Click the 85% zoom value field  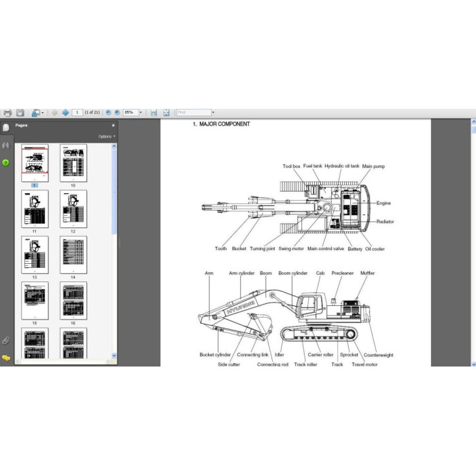pos(131,112)
